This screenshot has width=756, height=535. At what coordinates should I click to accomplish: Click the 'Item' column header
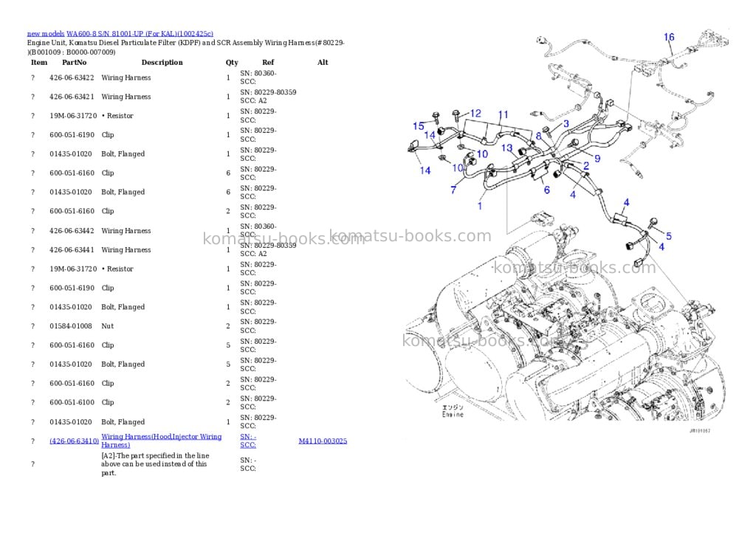(x=39, y=63)
